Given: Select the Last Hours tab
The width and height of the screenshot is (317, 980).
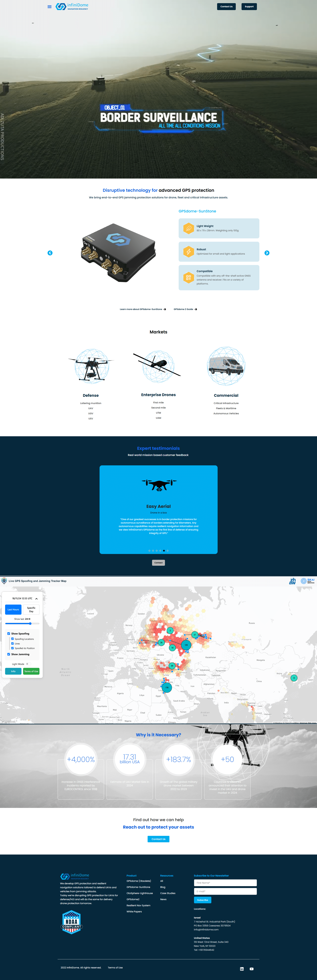Looking at the screenshot, I should [13, 610].
